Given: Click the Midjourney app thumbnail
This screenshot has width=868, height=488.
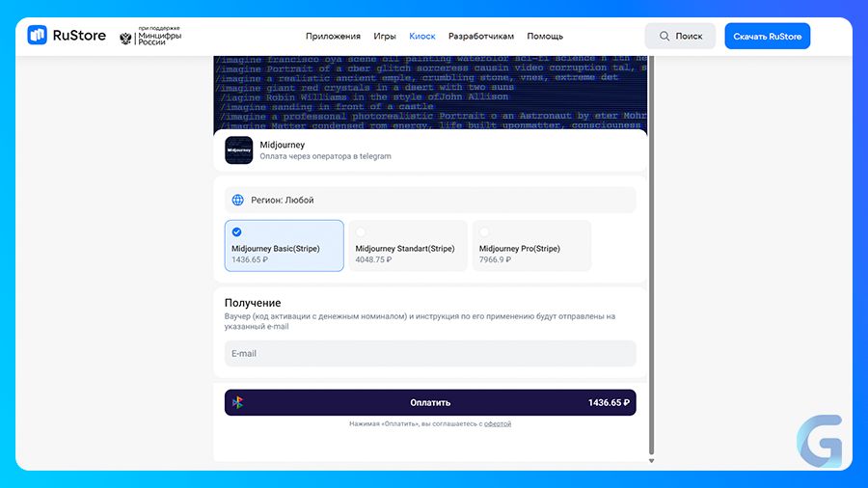Looking at the screenshot, I should pos(238,149).
